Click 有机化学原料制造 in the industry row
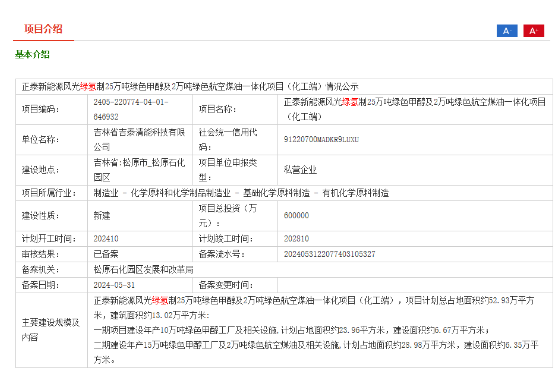 [355, 193]
